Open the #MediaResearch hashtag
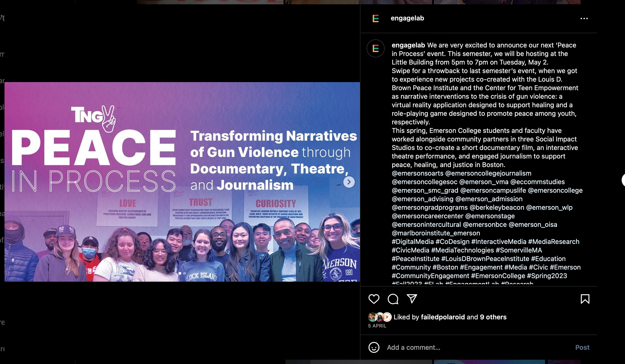Viewport: 625px width, 364px height. coord(554,242)
